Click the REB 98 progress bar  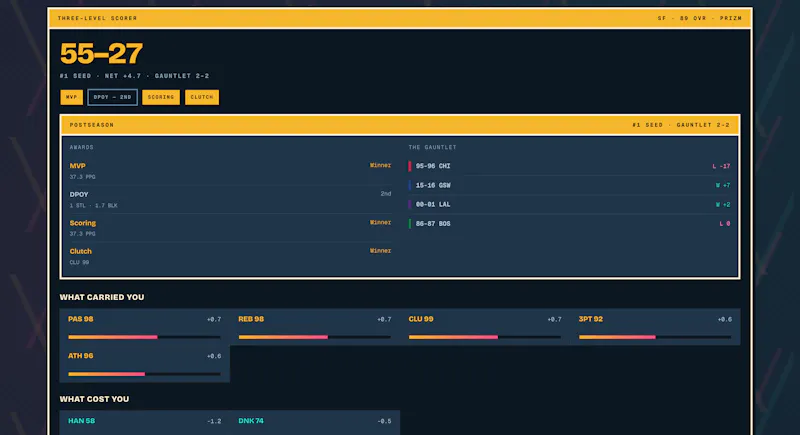(x=315, y=337)
